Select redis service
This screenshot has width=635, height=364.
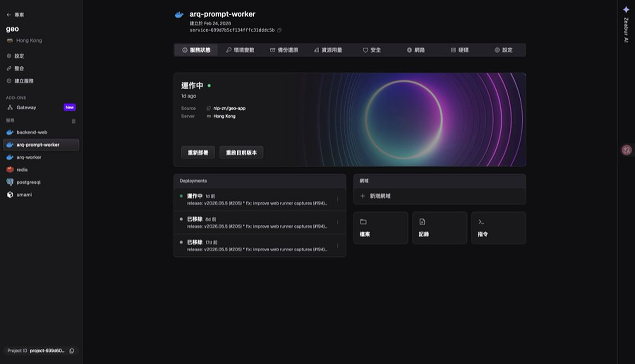41,170
